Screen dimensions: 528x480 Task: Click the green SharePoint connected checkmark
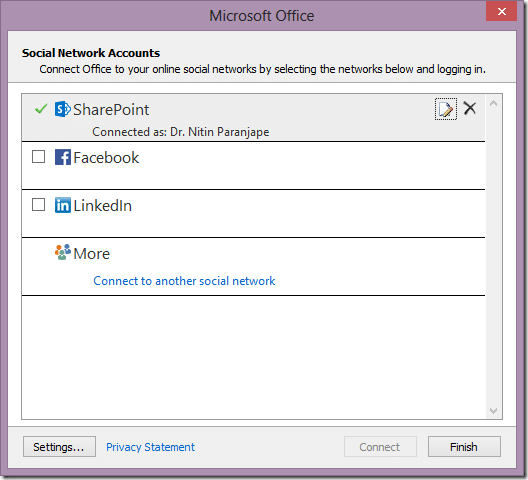click(x=41, y=109)
